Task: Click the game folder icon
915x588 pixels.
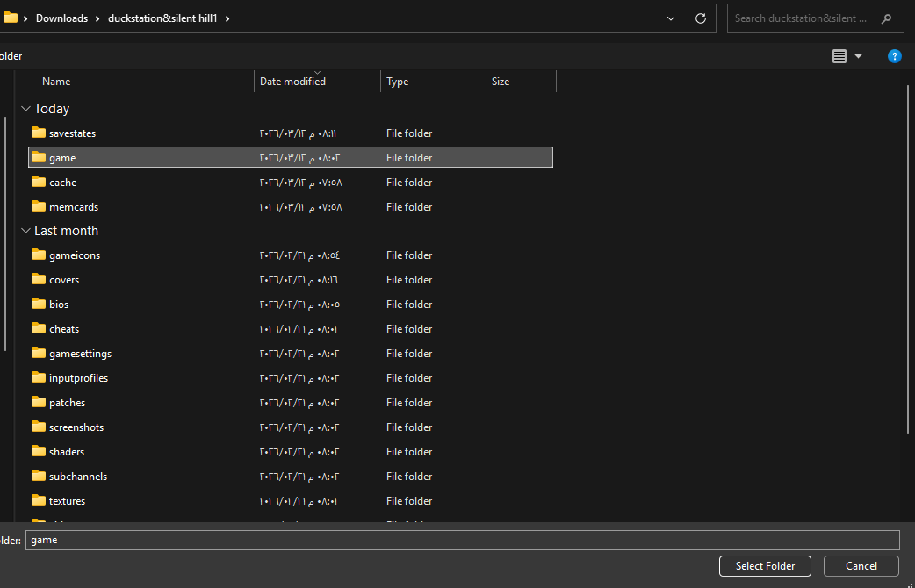Action: click(39, 157)
